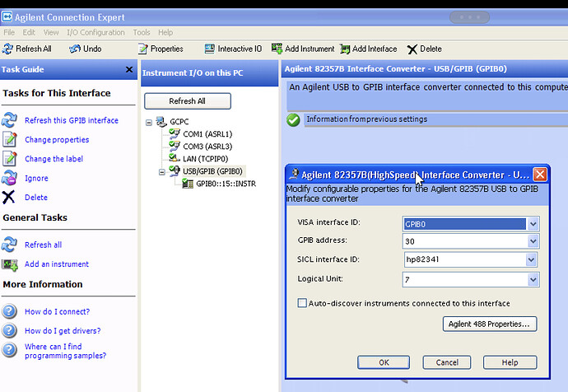Image resolution: width=568 pixels, height=392 pixels.
Task: Open the Tools menu
Action: [142, 33]
